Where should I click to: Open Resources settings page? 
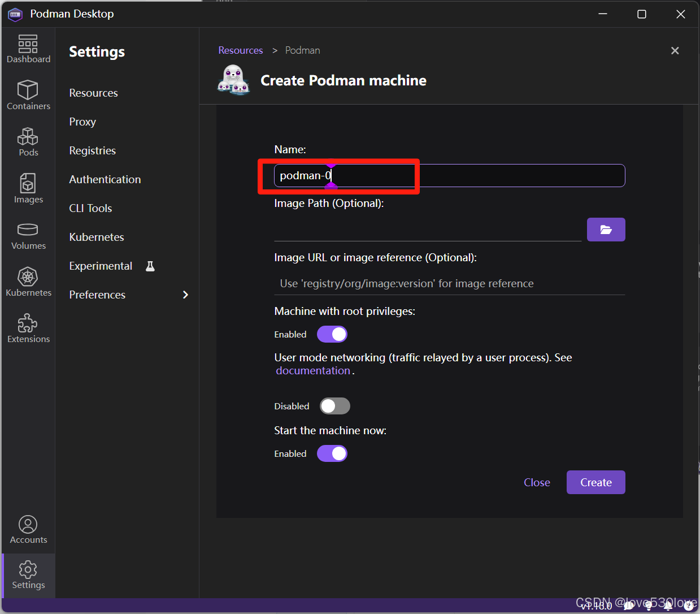pyautogui.click(x=94, y=93)
